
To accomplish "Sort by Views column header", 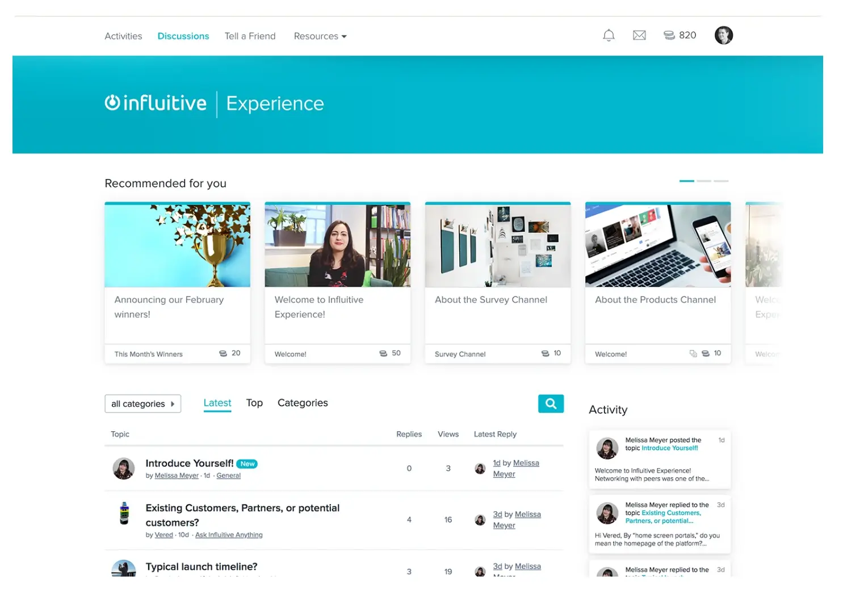I will [x=448, y=435].
